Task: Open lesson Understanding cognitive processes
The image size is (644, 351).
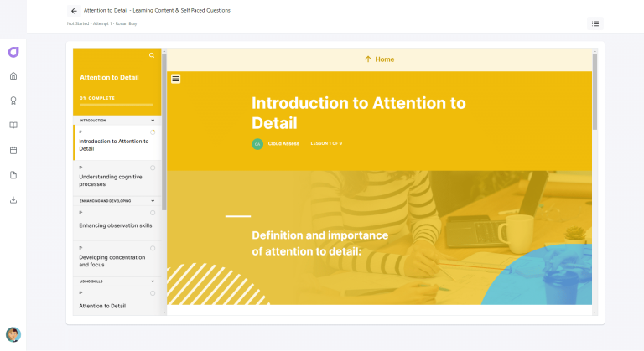Action: (117, 178)
